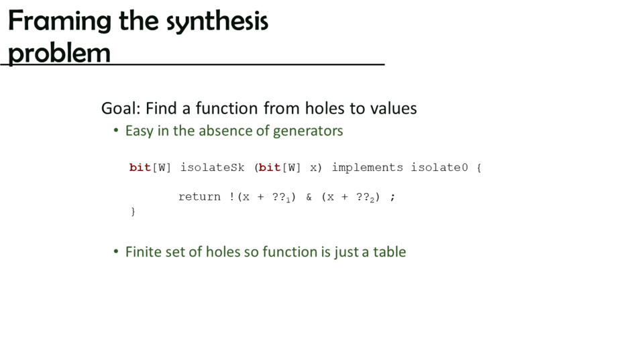The width and height of the screenshot is (644, 362).
Task: Click the opening curly brace after isolate0
Action: [479, 168]
